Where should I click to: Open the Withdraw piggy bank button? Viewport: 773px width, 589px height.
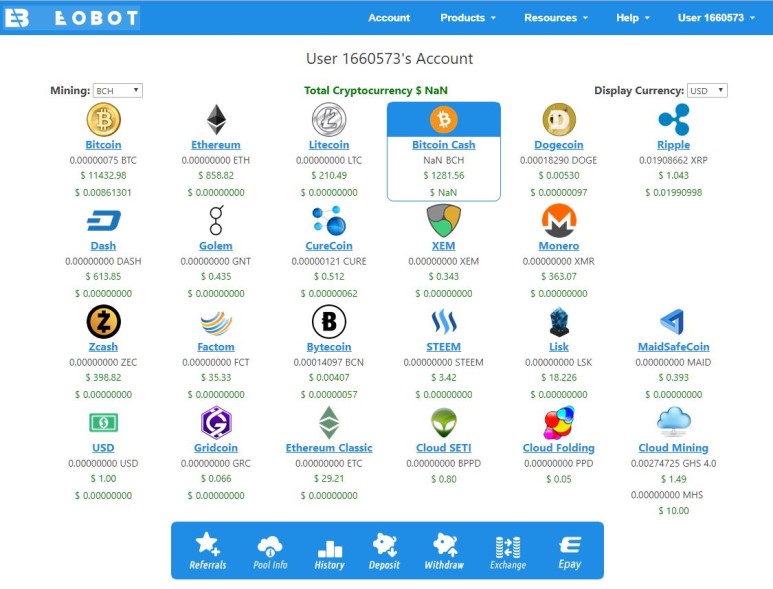click(444, 551)
